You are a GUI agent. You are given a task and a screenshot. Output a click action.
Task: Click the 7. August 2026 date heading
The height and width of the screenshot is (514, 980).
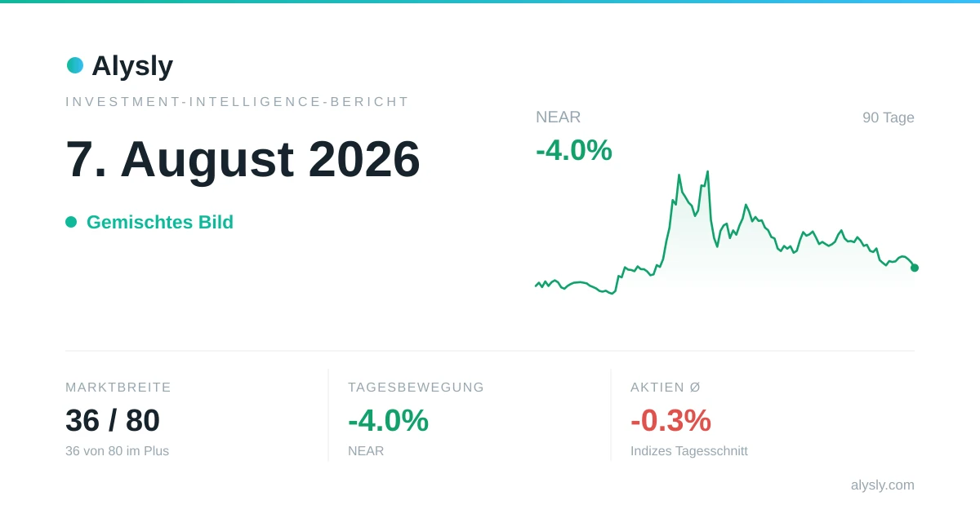[243, 158]
